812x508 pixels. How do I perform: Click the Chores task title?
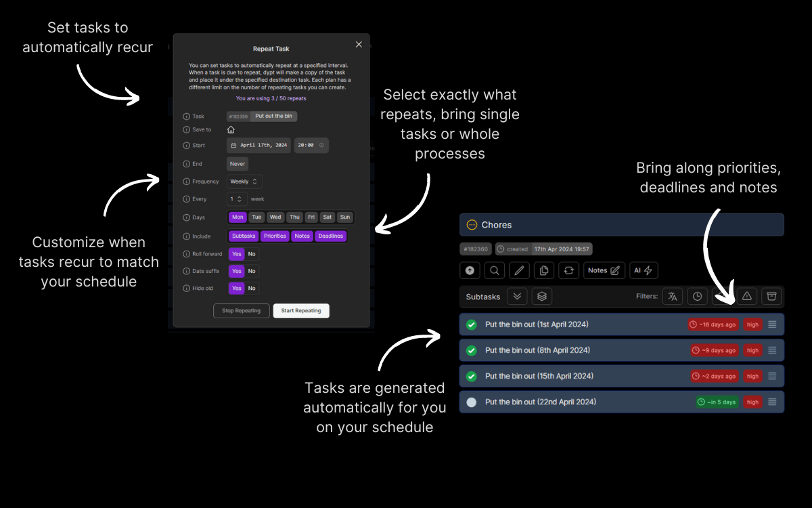(x=497, y=225)
